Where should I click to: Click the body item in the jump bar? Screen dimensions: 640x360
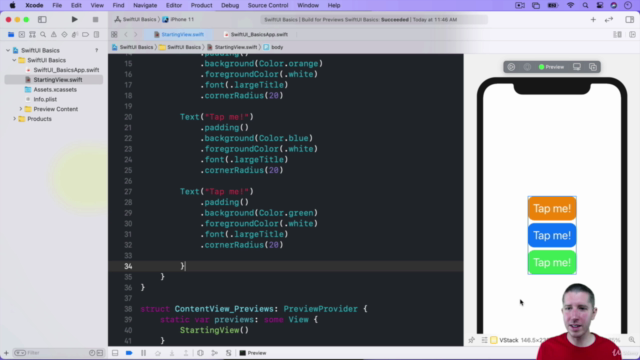pos(273,47)
